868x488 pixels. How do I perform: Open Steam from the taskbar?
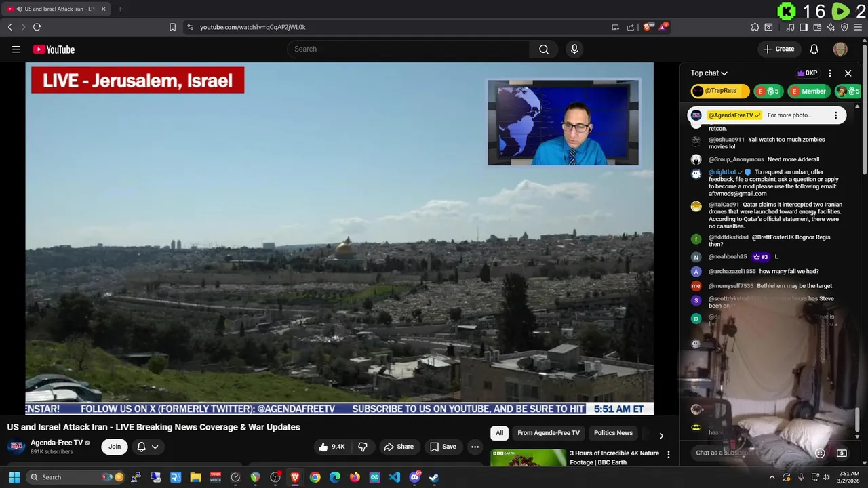[434, 477]
